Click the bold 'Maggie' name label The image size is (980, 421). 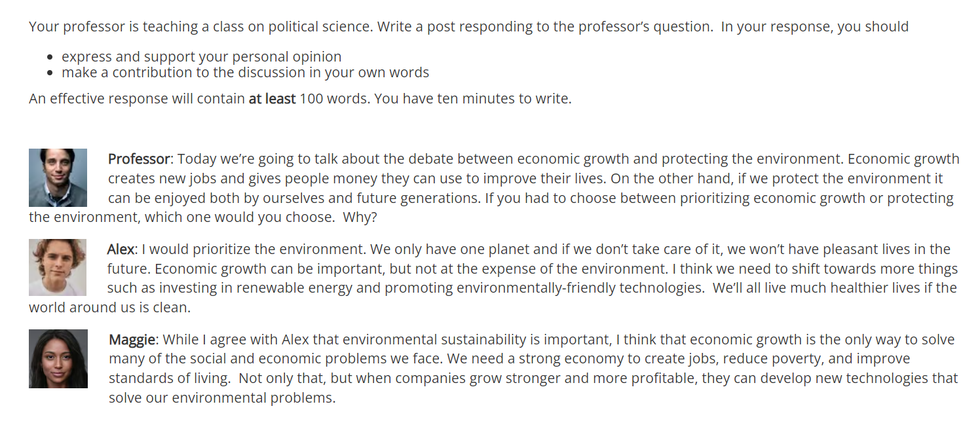coord(132,340)
